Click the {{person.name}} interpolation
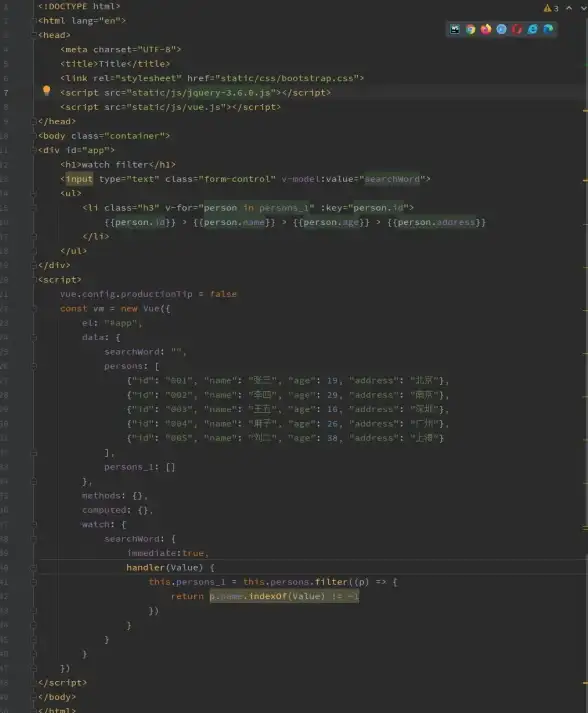The width and height of the screenshot is (588, 713). [234, 222]
